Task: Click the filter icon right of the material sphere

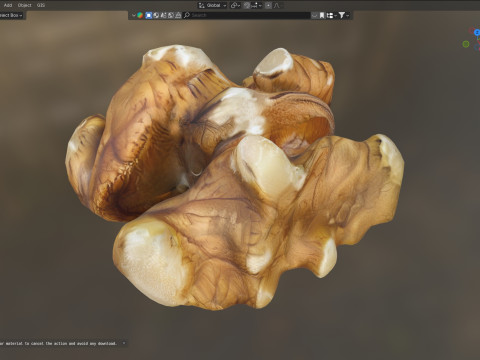Action: point(163,15)
